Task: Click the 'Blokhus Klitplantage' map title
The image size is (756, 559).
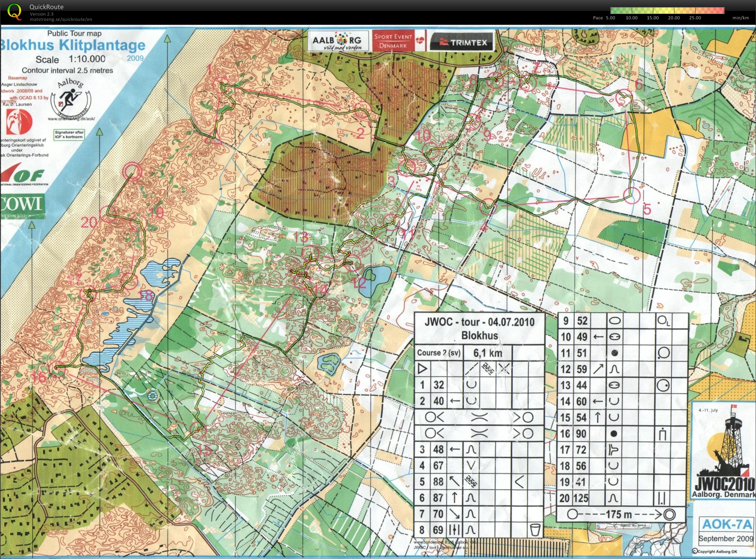Action: tap(73, 46)
